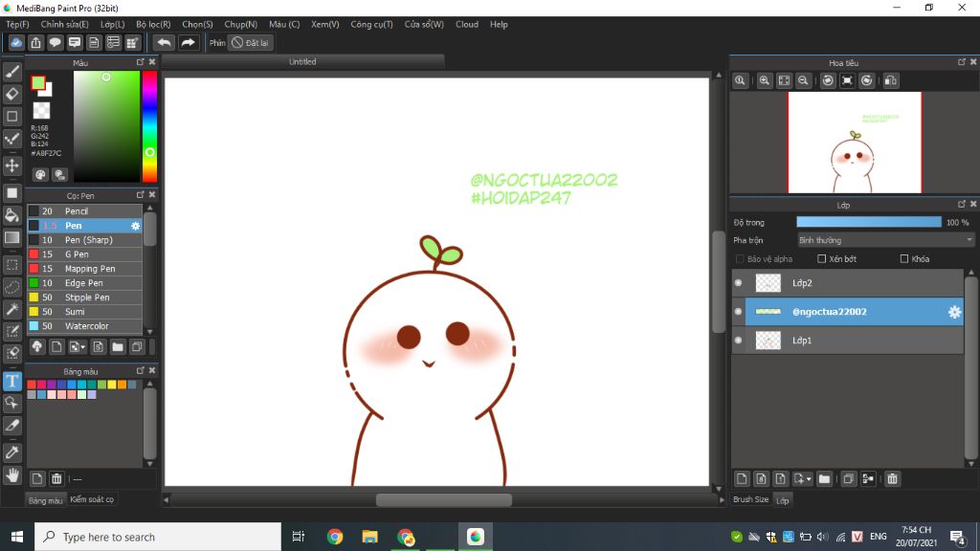
Task: Open the Pha trộn blend mode dropdown
Action: (x=885, y=240)
